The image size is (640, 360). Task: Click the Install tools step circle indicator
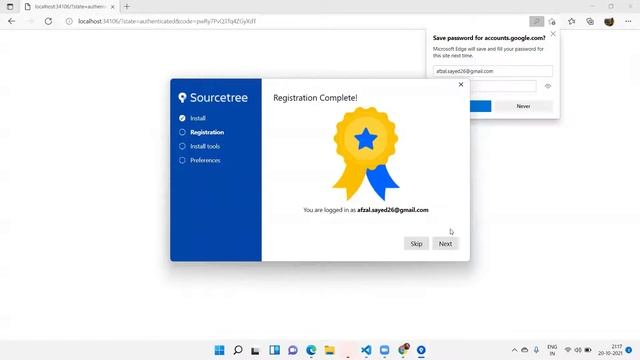(182, 146)
